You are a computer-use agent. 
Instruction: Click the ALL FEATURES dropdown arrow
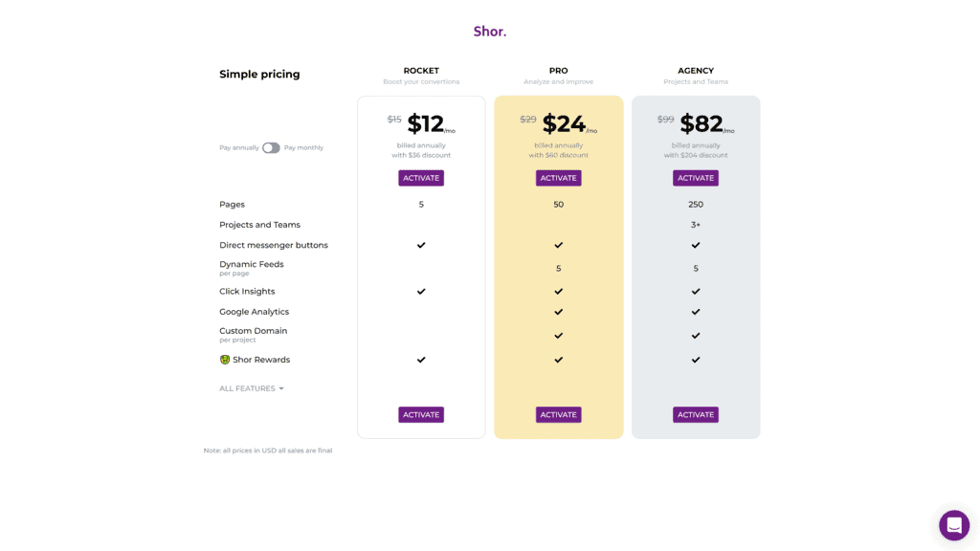tap(281, 388)
